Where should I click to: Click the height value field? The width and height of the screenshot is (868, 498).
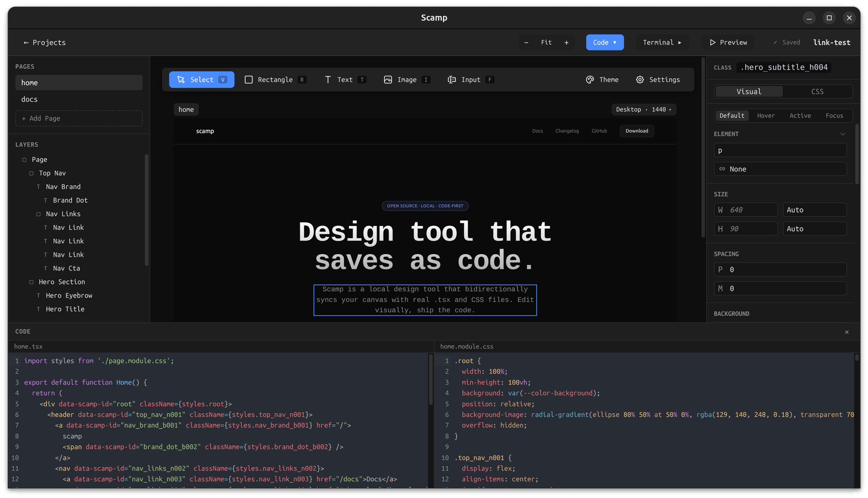[746, 229]
